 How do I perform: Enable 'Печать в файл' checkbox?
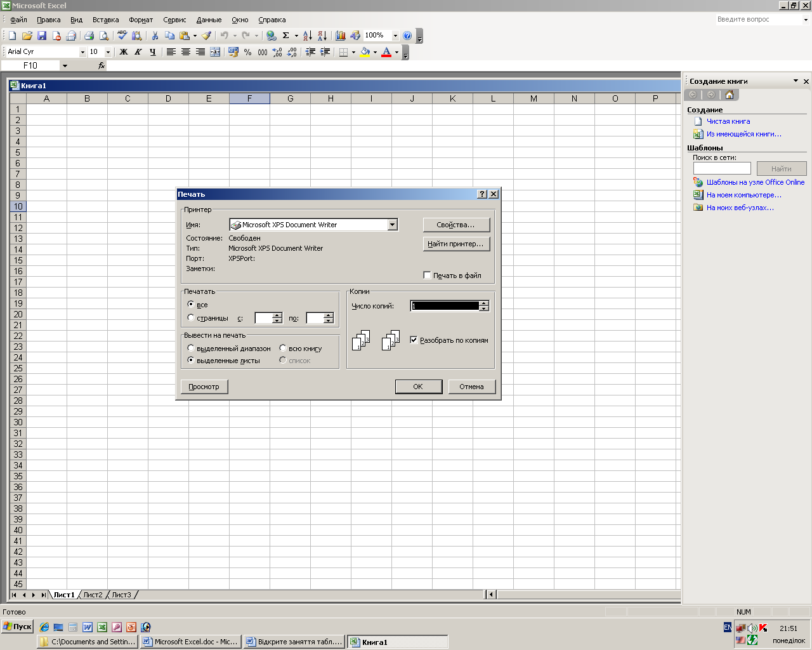pyautogui.click(x=427, y=275)
